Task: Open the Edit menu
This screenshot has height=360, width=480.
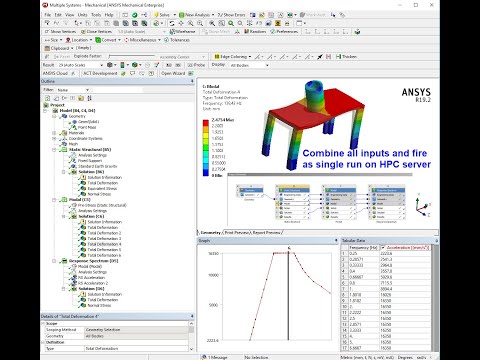Action: tap(58, 15)
